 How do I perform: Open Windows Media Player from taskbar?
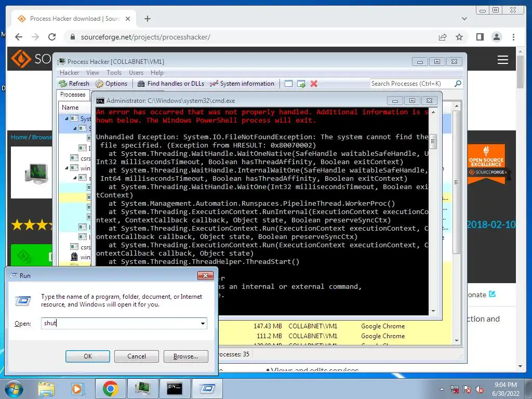(77, 389)
